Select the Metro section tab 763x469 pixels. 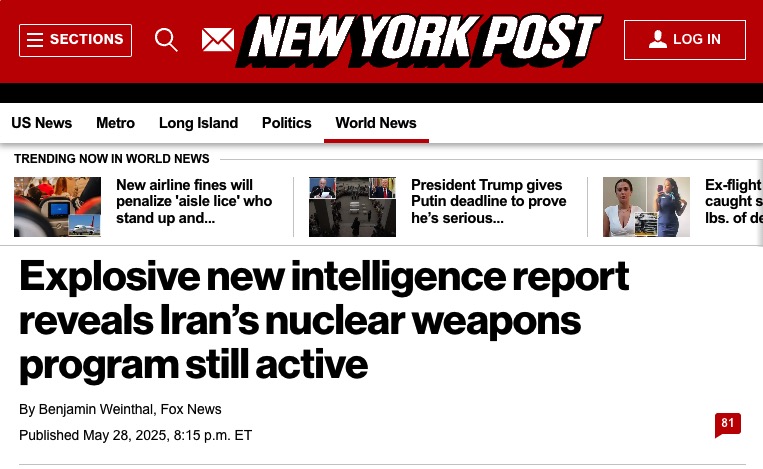coord(115,123)
